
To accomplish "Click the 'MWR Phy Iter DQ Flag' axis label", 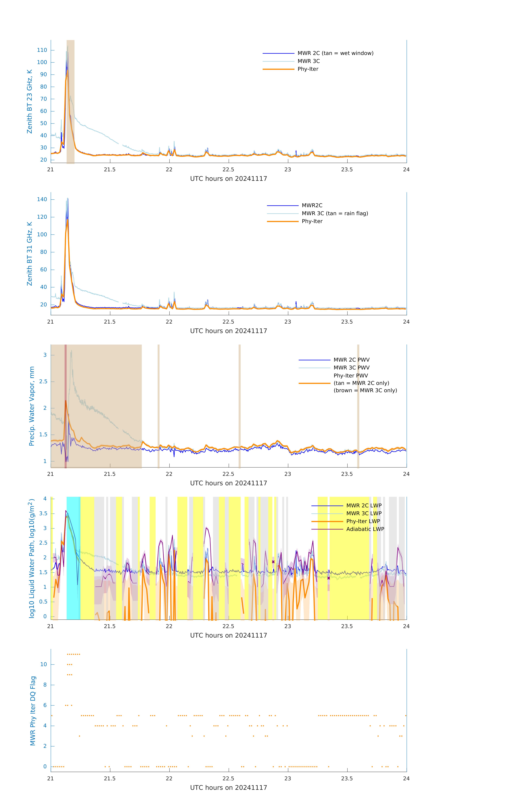I will coord(33,710).
